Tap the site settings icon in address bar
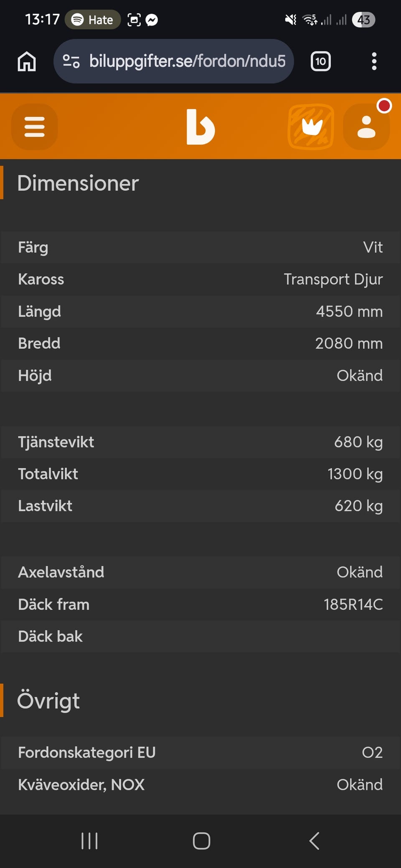Viewport: 401px width, 868px height. 71,61
